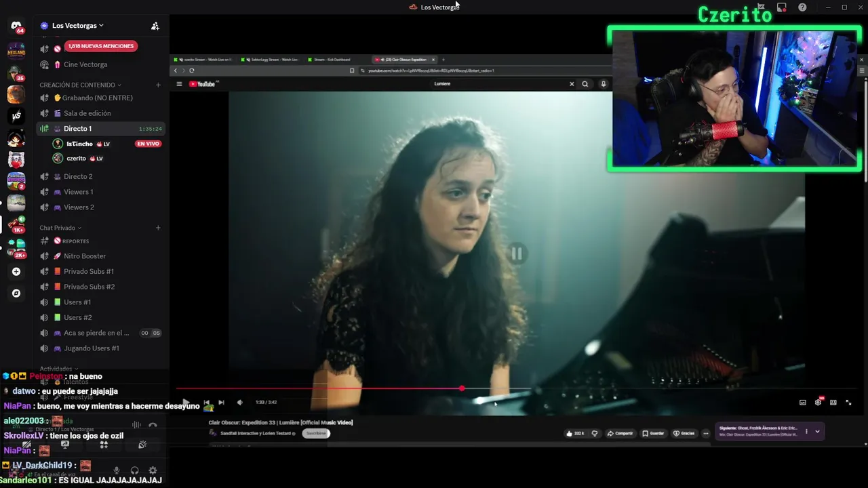Screen dimensions: 868x488
Task: Click the Gracias thanks button
Action: point(684,433)
